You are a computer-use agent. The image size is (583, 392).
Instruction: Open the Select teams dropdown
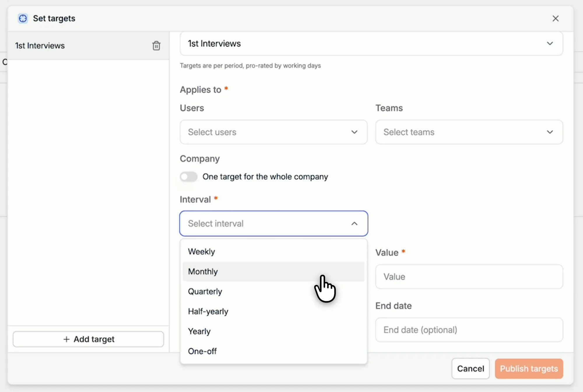tap(469, 132)
